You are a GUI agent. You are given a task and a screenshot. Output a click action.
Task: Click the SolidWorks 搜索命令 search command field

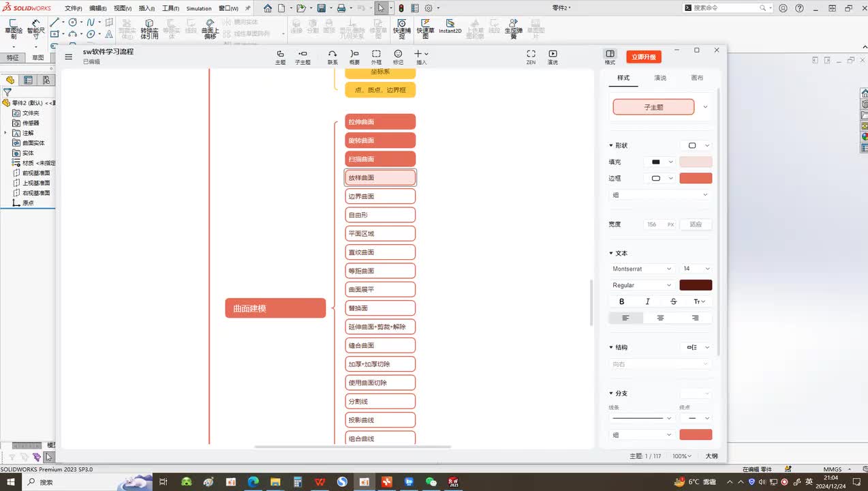[727, 8]
